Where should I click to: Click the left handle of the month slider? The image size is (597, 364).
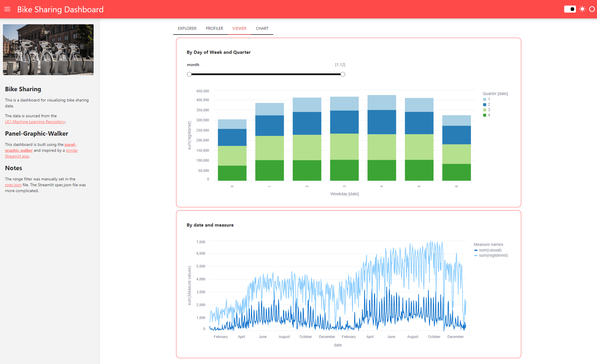pyautogui.click(x=189, y=74)
